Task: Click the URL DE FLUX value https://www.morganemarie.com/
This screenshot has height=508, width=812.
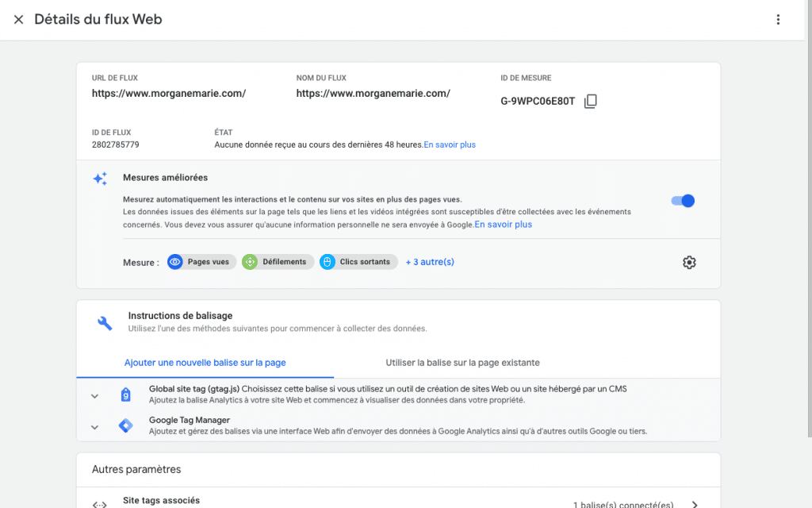Action: coord(169,94)
